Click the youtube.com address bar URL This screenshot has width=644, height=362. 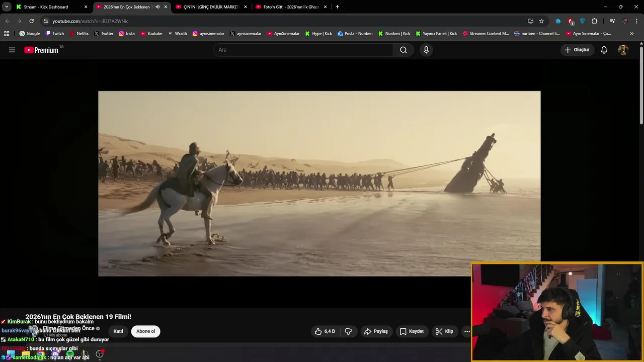point(91,21)
